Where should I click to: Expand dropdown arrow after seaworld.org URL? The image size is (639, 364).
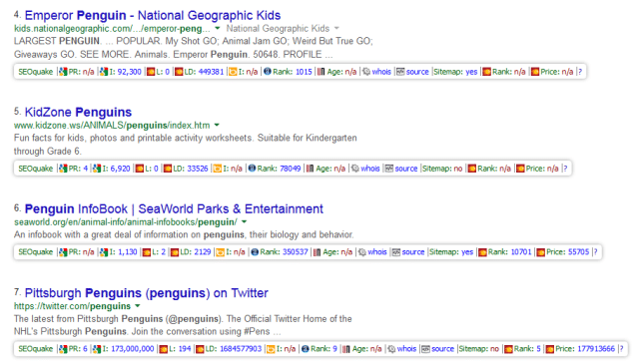pos(244,222)
